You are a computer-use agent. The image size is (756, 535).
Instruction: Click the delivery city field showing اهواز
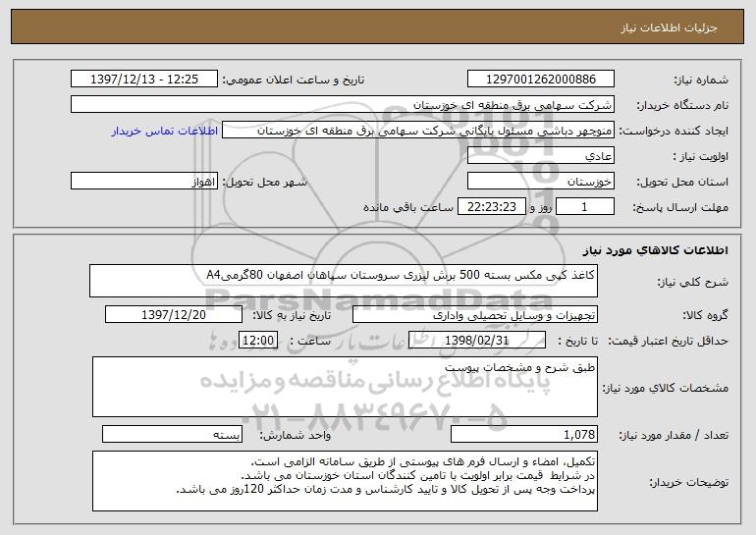coord(144,182)
